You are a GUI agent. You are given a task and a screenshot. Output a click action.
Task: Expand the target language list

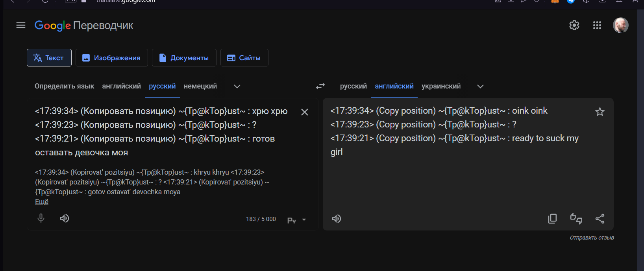[480, 87]
